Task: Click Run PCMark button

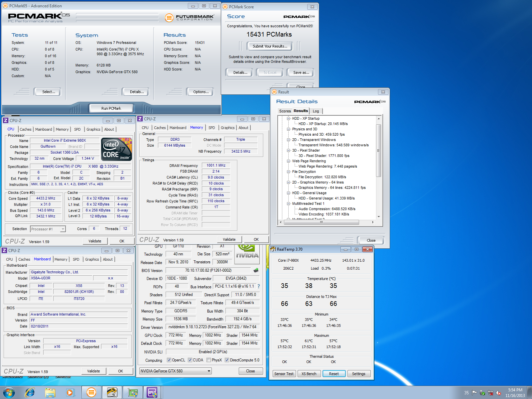Action: [x=111, y=108]
